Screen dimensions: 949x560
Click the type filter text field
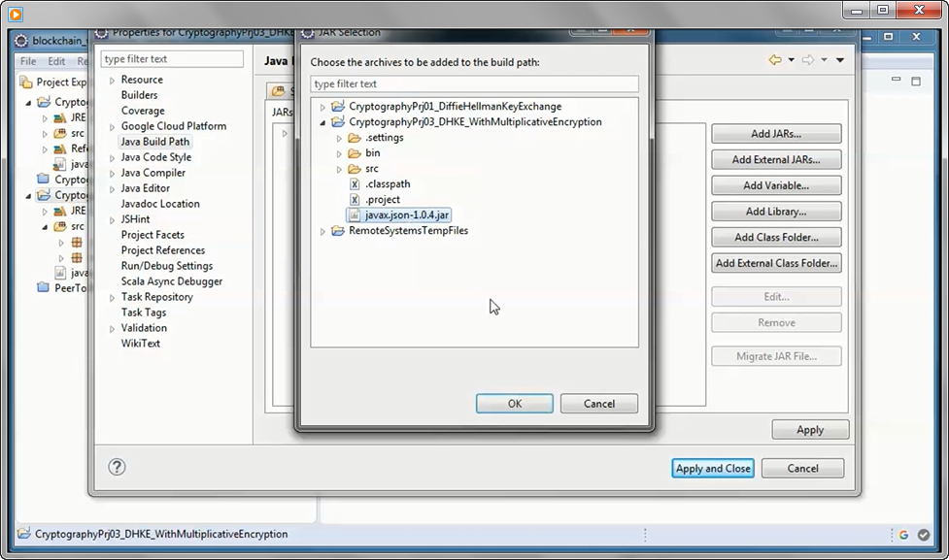coord(473,83)
